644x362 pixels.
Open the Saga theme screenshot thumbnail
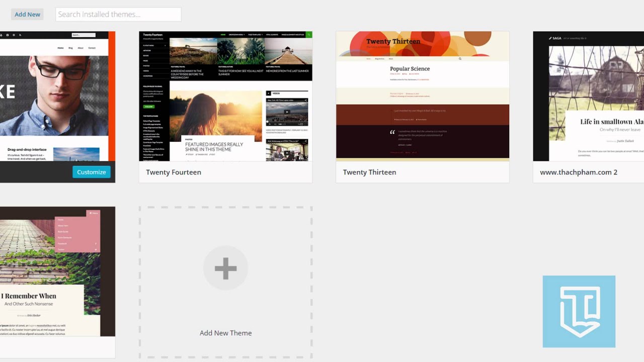coord(589,96)
